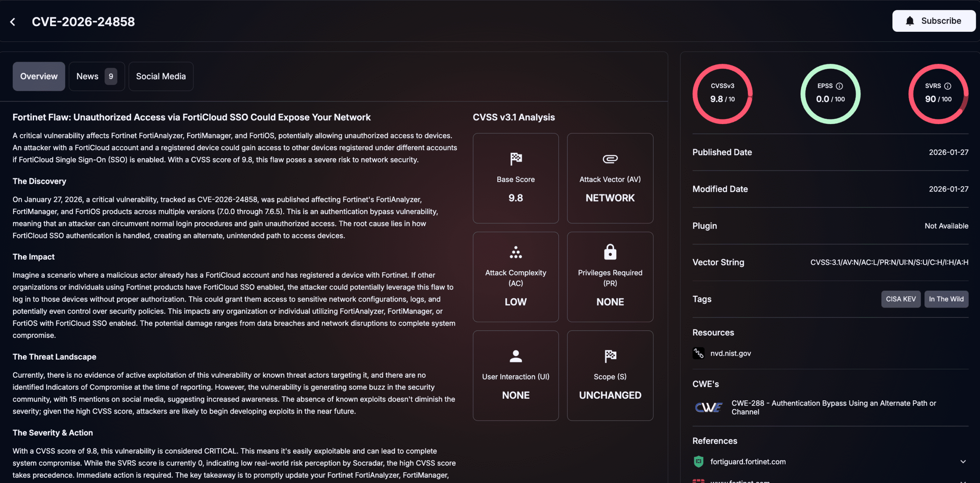The width and height of the screenshot is (980, 483).
Task: Click the nvd.nist.gov resource icon
Action: pos(698,353)
